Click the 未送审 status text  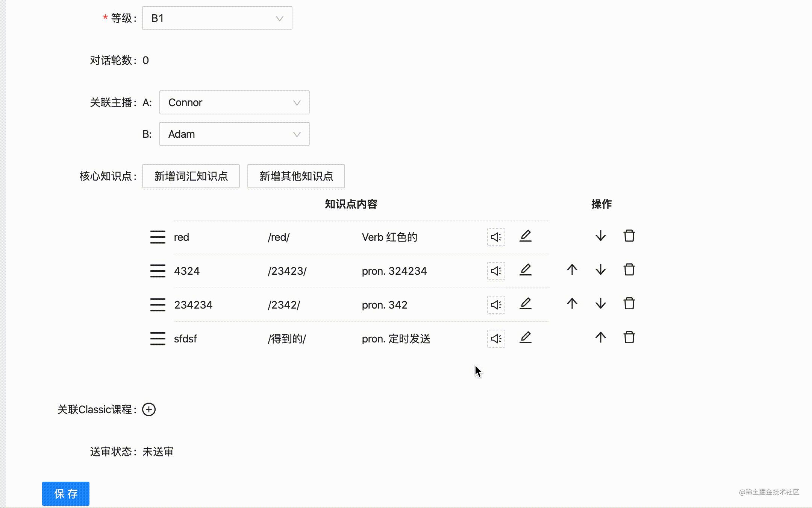pyautogui.click(x=158, y=452)
